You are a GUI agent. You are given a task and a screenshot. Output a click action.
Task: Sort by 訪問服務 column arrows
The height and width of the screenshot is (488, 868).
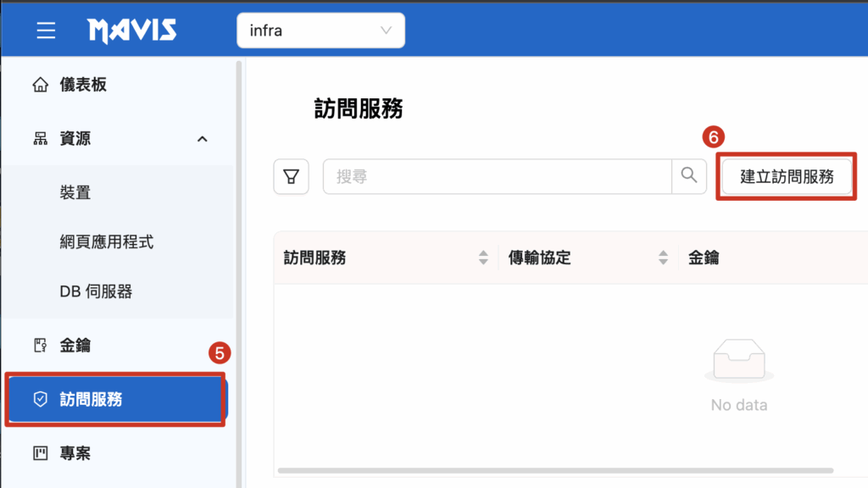(483, 258)
